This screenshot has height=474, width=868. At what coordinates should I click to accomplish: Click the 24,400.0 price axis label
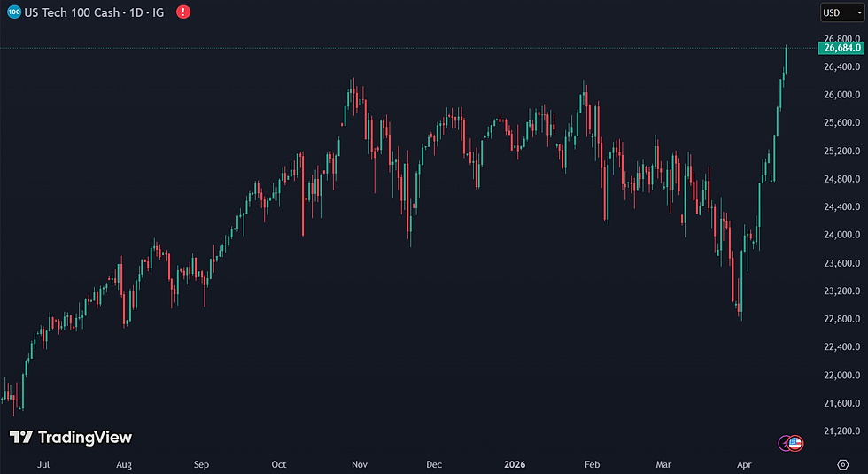tap(842, 206)
